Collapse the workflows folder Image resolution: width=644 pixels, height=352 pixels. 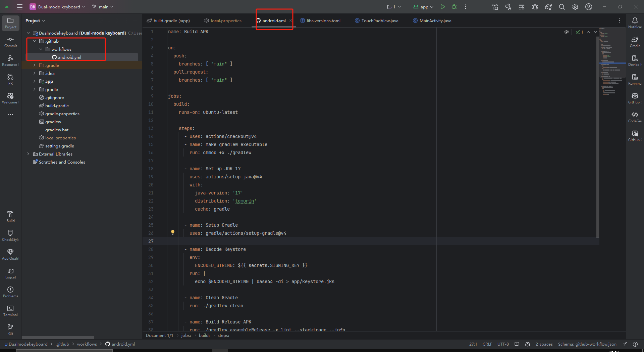pyautogui.click(x=41, y=49)
